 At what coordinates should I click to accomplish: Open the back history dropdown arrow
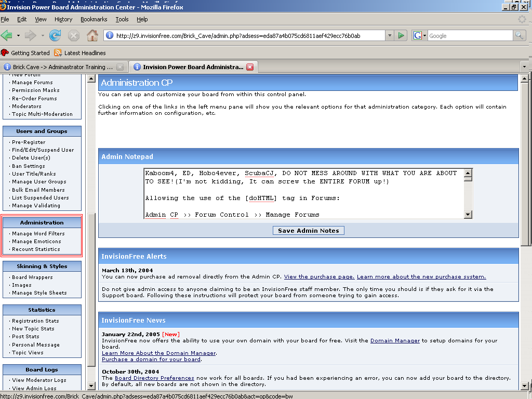pyautogui.click(x=18, y=35)
